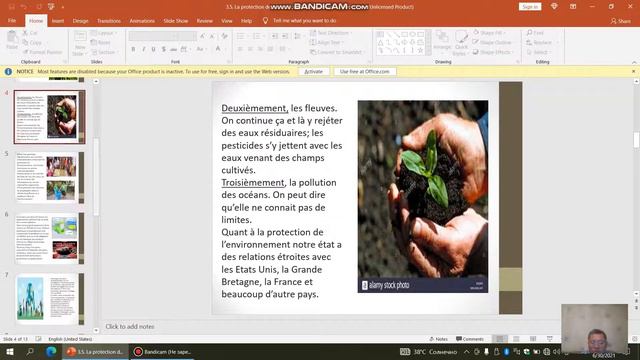640x360 pixels.
Task: Open the Numbering list dropdown
Action: 258,36
